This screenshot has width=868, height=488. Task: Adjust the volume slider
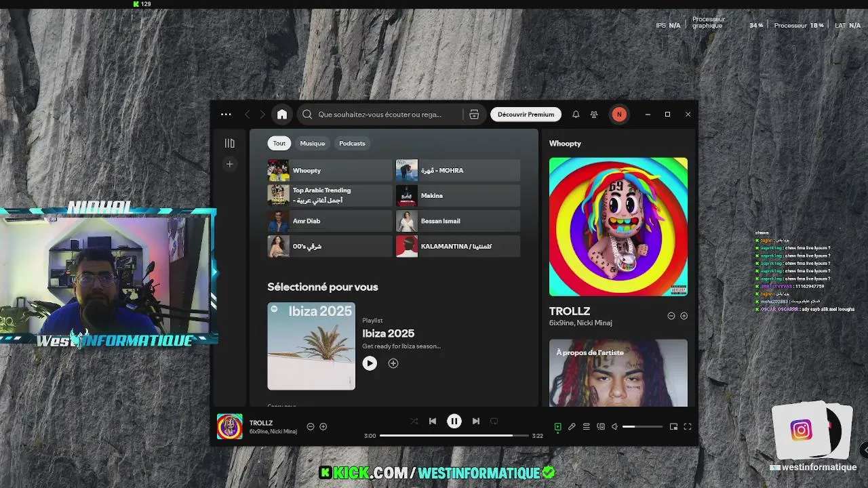(642, 426)
